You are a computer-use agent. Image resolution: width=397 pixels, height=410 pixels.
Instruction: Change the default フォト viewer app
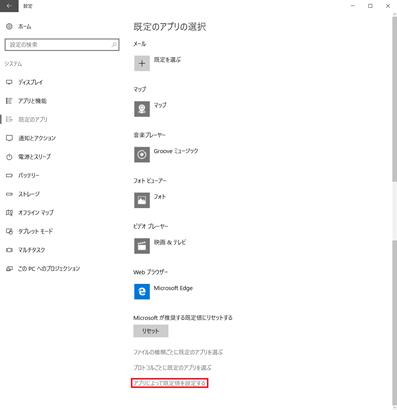tap(160, 197)
